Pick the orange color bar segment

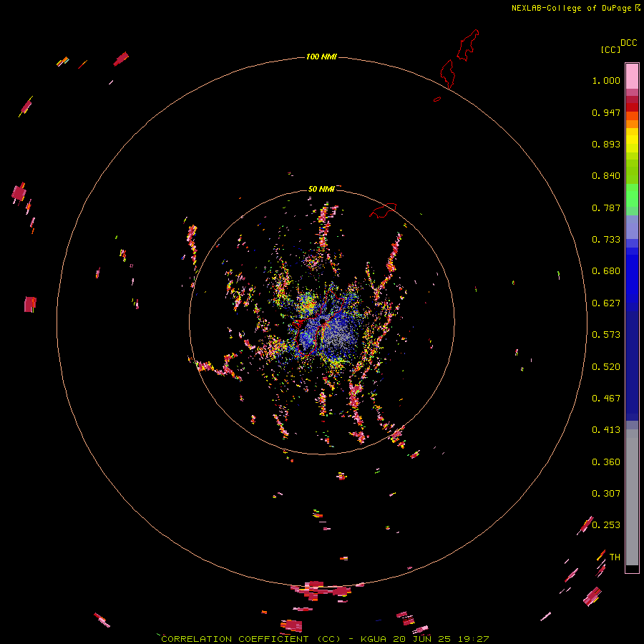(x=632, y=124)
